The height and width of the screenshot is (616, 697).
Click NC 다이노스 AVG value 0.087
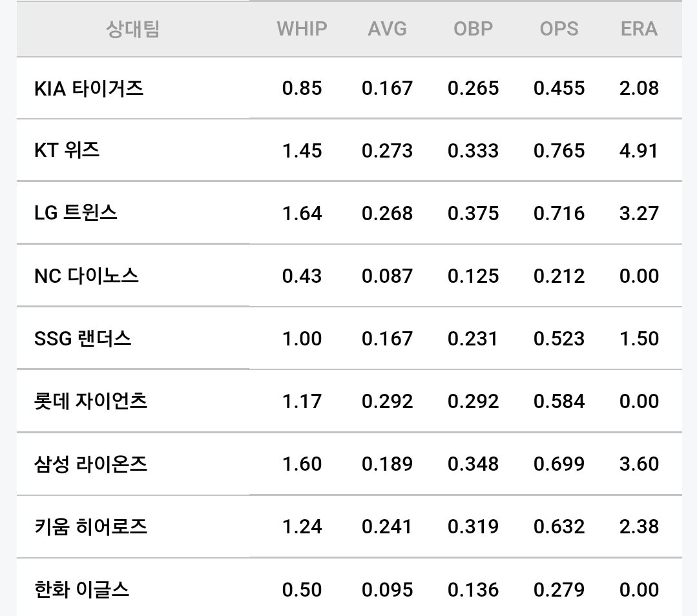(x=387, y=276)
